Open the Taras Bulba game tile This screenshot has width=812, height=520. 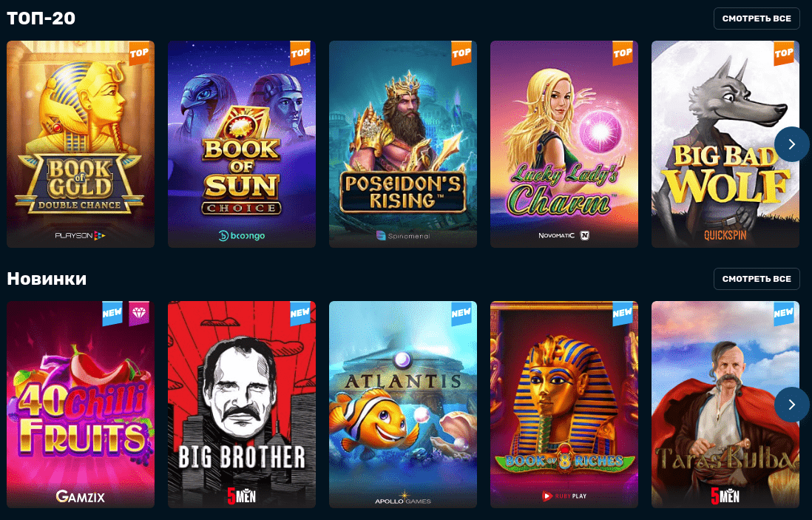click(725, 405)
